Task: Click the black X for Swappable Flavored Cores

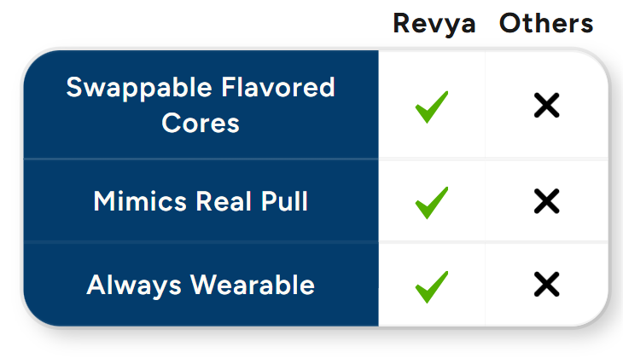Action: [x=546, y=106]
